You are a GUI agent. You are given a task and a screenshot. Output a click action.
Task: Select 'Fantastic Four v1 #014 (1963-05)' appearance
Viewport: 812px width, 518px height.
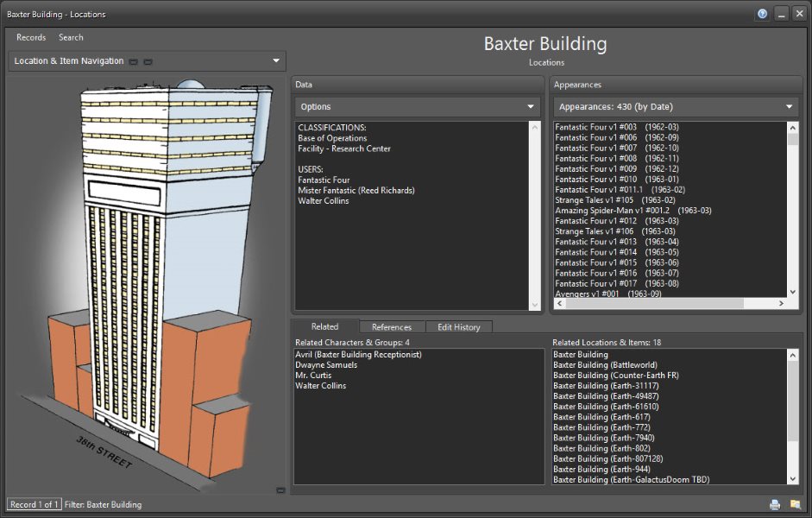[x=617, y=252]
